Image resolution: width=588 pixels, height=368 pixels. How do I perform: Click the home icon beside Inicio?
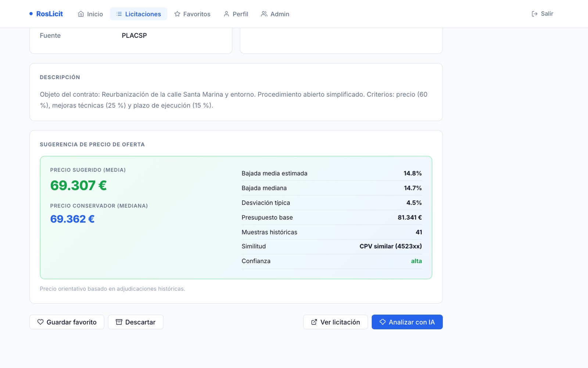pos(81,14)
